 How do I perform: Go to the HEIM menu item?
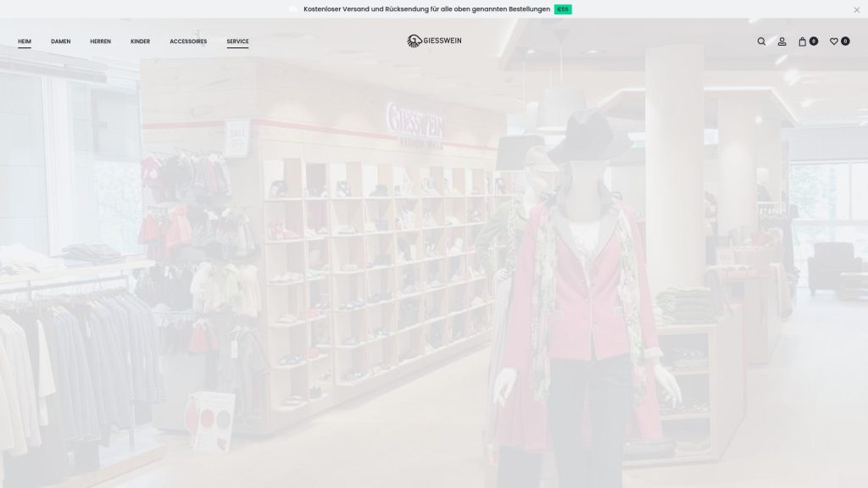coord(25,42)
